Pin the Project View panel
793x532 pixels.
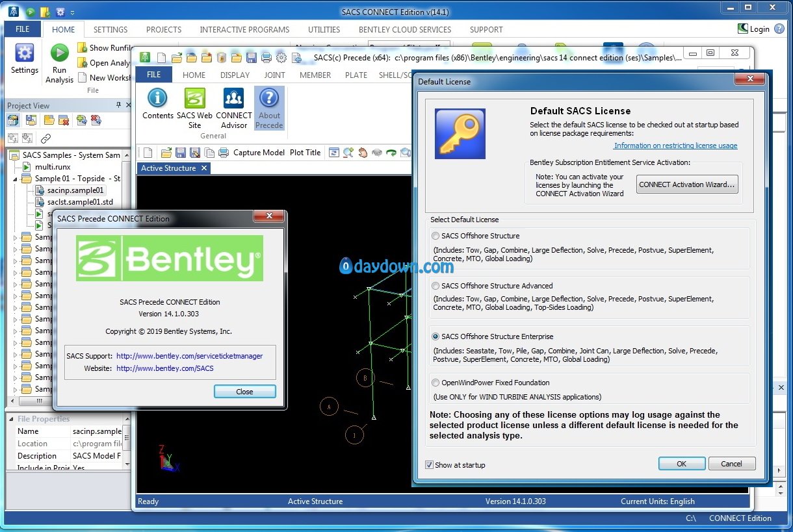pyautogui.click(x=118, y=105)
